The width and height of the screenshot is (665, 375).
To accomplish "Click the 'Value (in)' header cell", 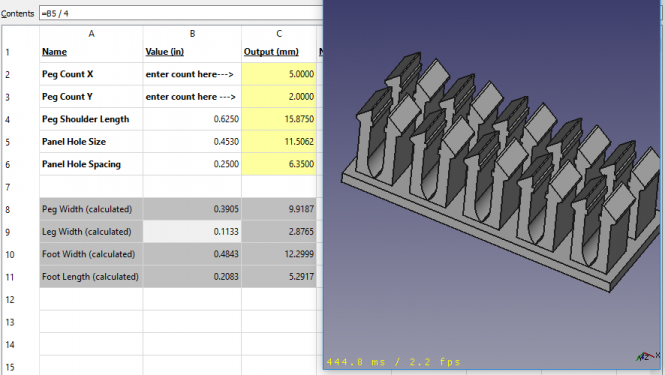I will [x=192, y=52].
